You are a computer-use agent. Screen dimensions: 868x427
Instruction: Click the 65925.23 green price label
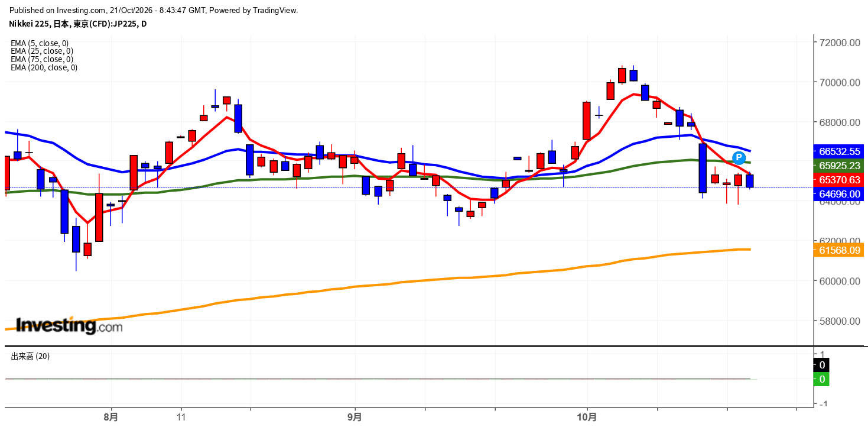point(839,166)
